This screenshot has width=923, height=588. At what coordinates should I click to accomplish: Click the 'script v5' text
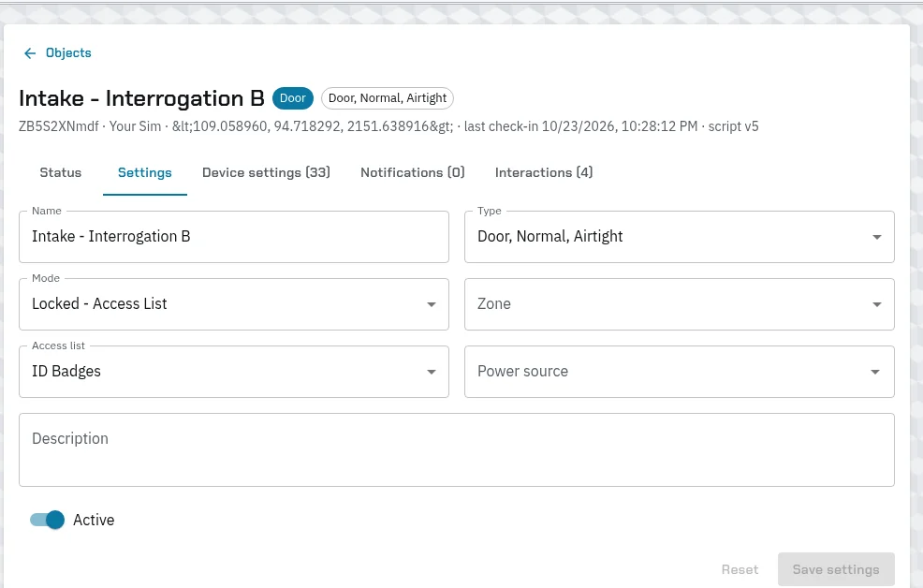[x=733, y=126]
